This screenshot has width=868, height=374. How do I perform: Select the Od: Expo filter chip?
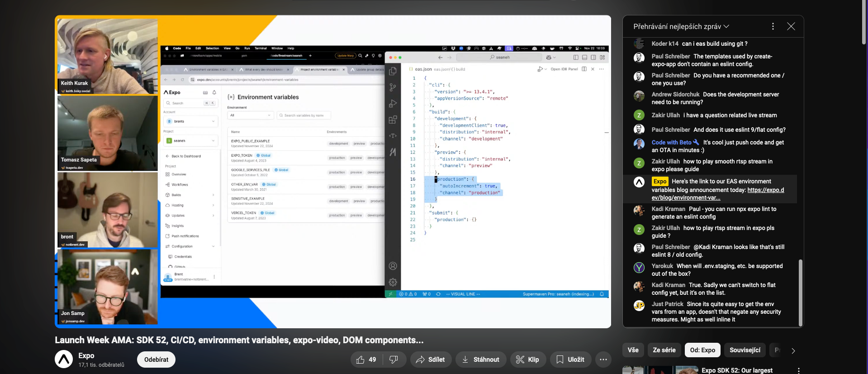[702, 350]
